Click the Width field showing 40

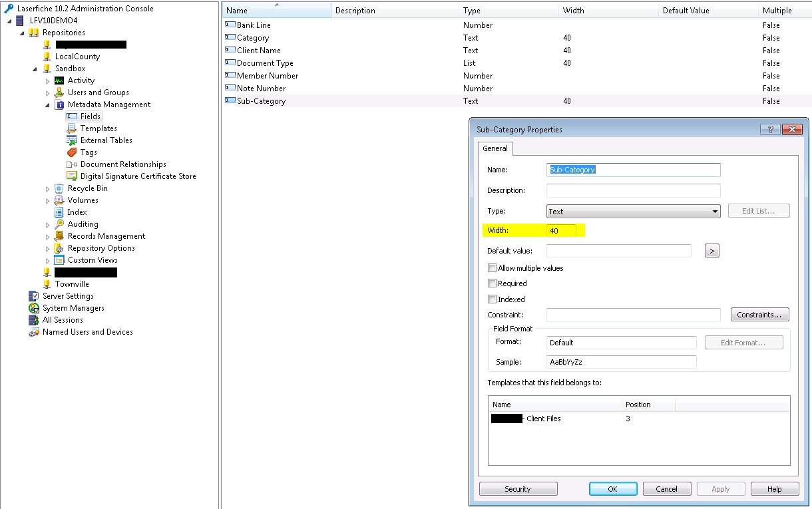(x=561, y=231)
